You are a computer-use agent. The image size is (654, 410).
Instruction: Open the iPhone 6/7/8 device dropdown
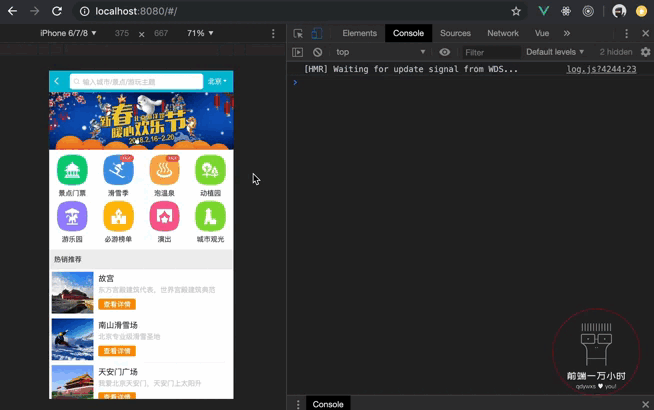pos(68,33)
